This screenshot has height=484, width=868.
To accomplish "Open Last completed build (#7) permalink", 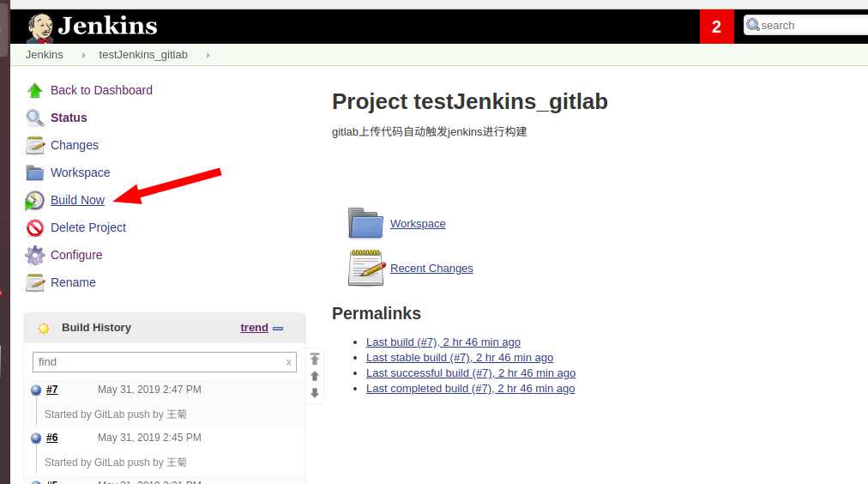I will coord(471,389).
